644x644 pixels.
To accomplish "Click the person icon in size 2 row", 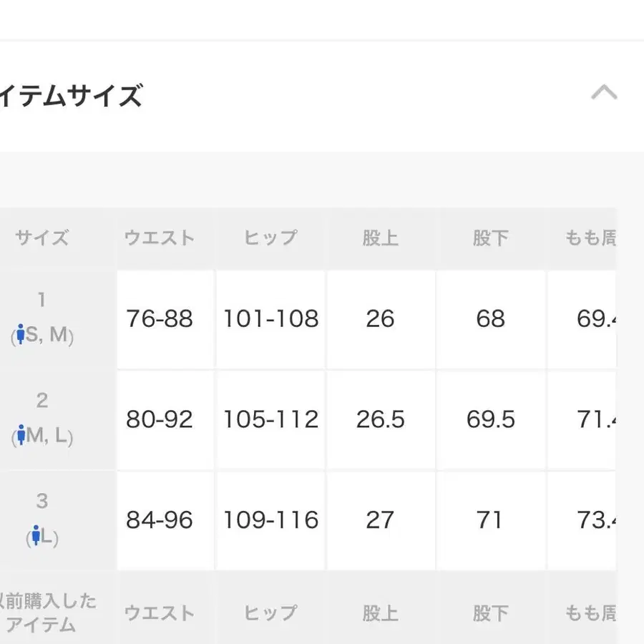I will tap(21, 435).
